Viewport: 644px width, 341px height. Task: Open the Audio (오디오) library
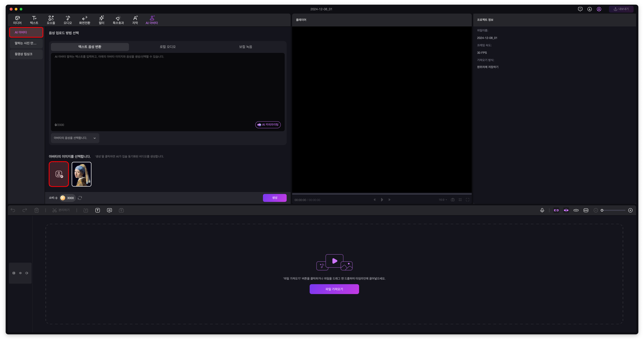(67, 20)
